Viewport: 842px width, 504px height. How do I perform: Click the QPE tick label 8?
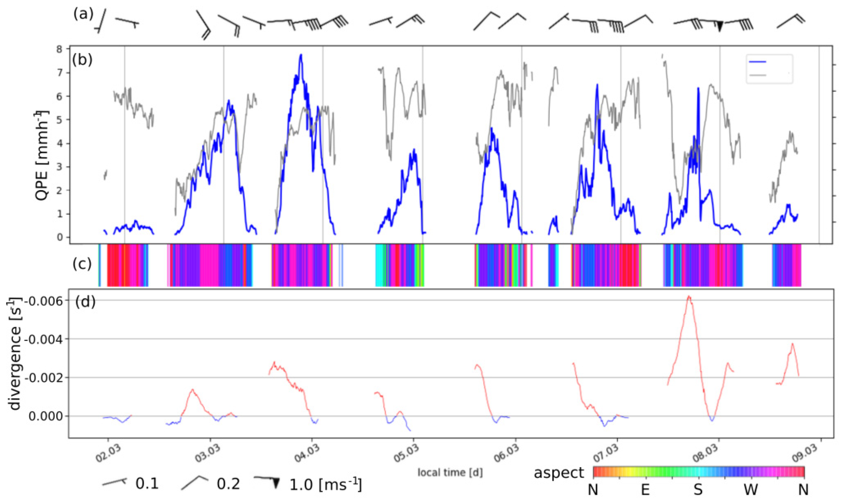pyautogui.click(x=59, y=50)
